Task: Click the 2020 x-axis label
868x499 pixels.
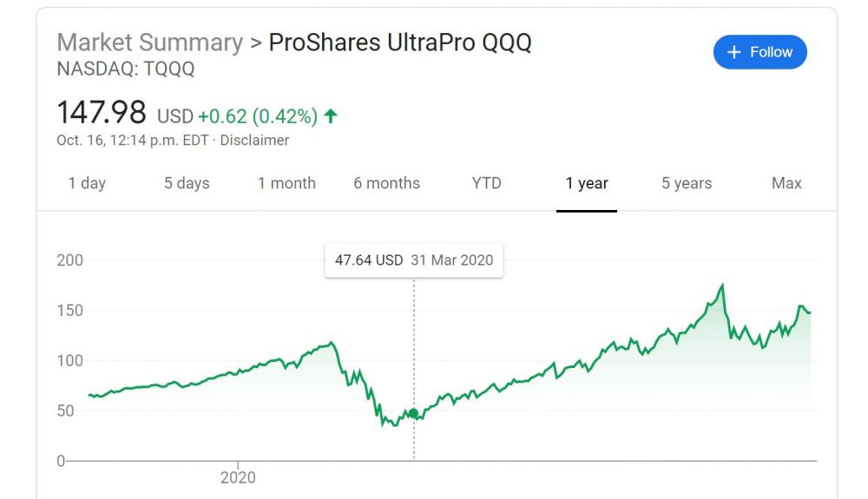Action: 238,477
